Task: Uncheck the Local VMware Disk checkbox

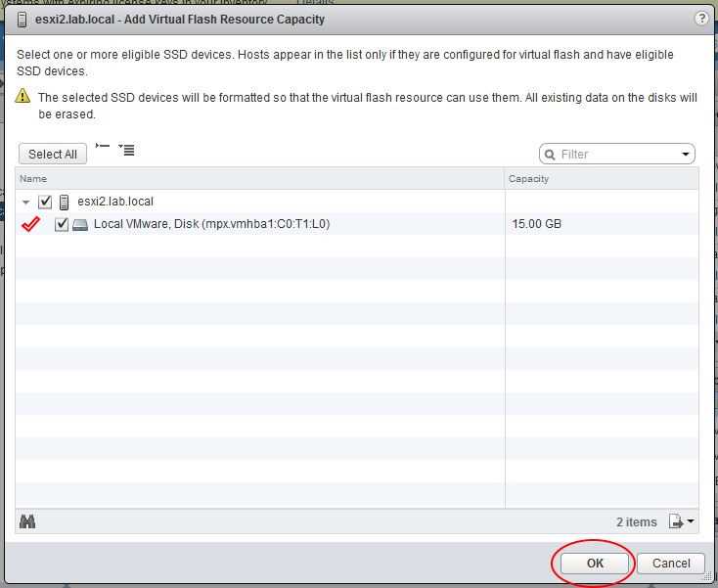Action: [x=62, y=224]
